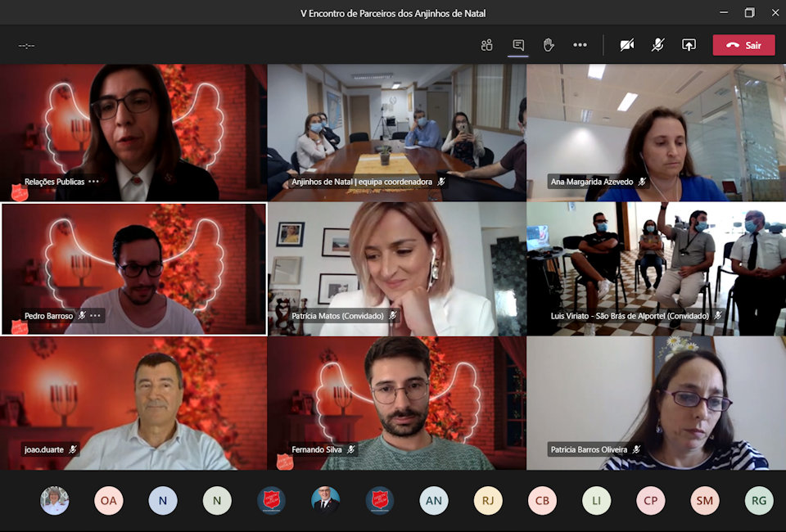The width and height of the screenshot is (786, 532).
Task: Click the RJ participant avatar
Action: tap(488, 500)
